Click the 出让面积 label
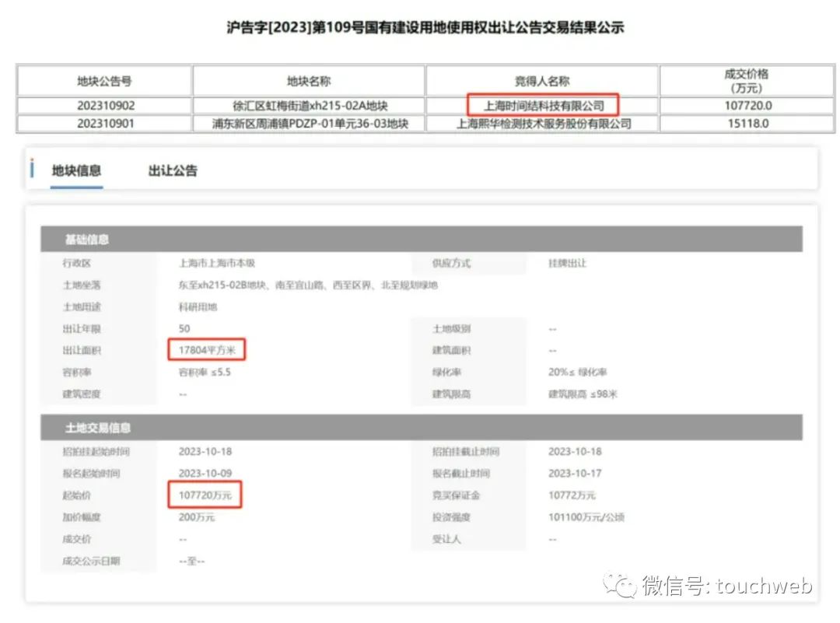Screen dimensions: 840x623 [82, 350]
